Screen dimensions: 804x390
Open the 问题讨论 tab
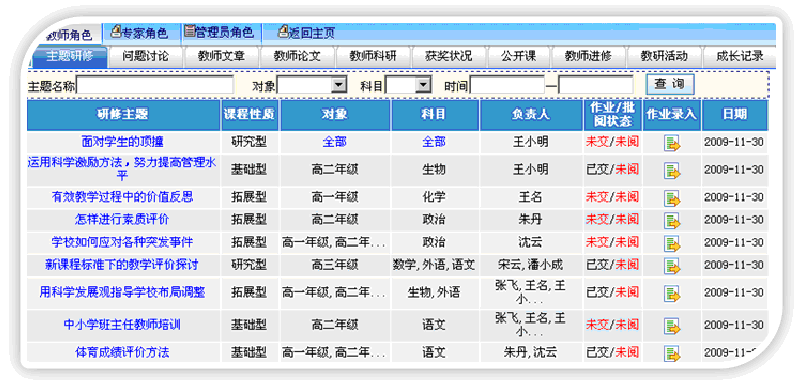145,56
